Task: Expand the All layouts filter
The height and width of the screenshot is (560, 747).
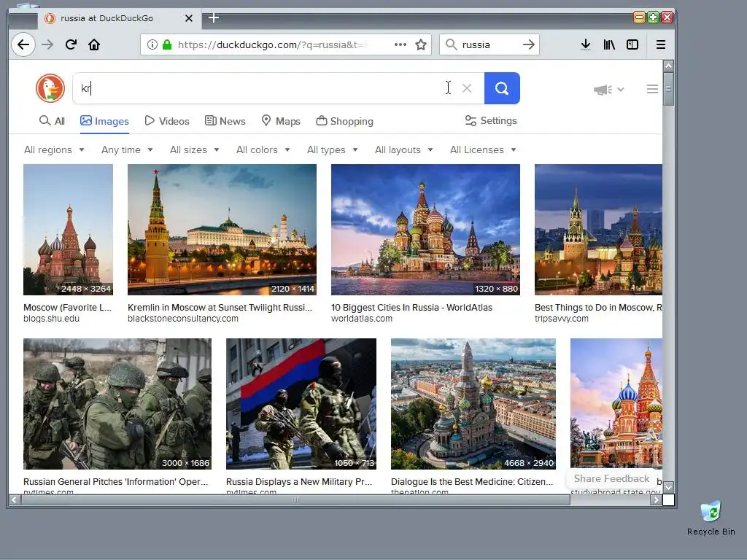Action: point(403,149)
